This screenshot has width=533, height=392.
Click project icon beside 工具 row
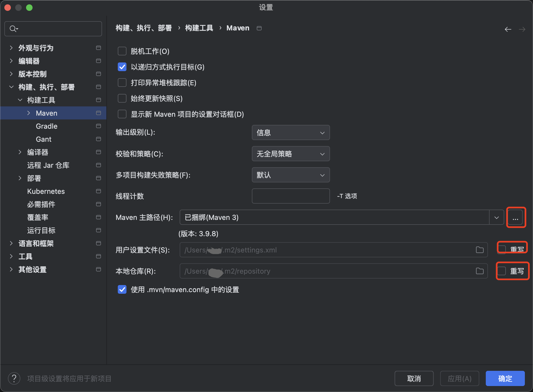point(99,256)
